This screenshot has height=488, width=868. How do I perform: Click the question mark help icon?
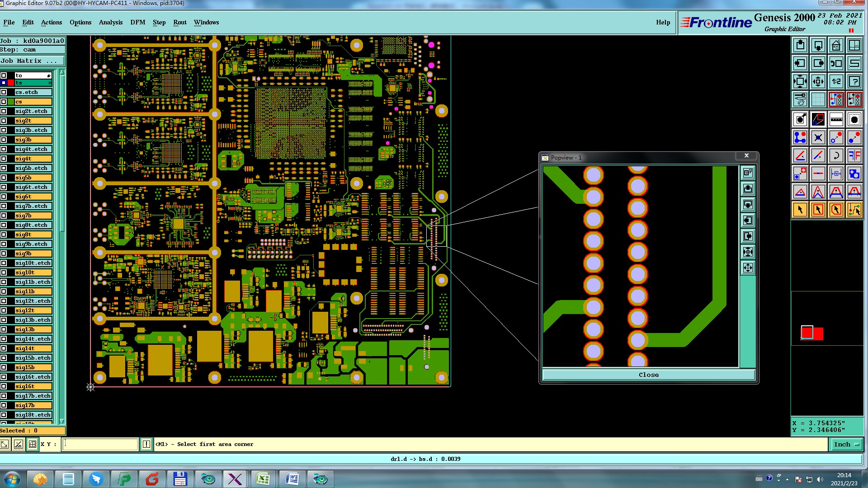(x=854, y=81)
